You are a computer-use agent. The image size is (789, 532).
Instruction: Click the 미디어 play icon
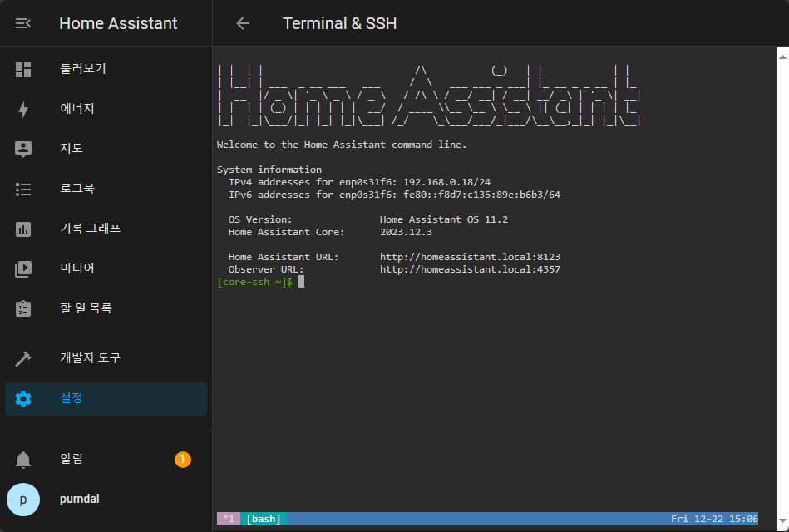coord(23,268)
